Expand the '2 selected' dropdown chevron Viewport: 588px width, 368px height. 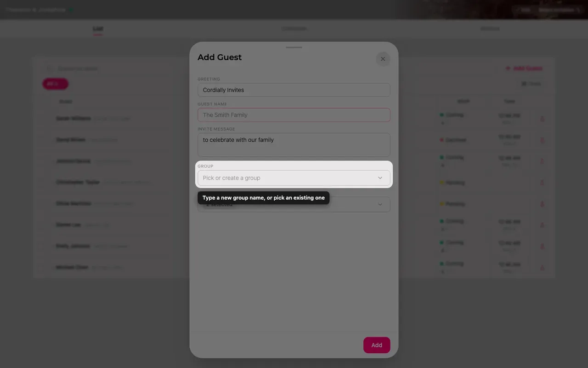(x=380, y=204)
